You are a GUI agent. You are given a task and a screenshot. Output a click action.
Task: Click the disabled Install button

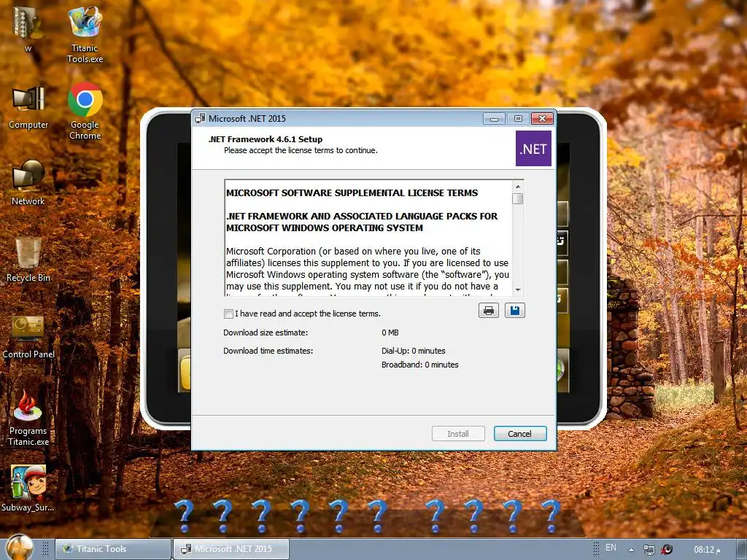[458, 434]
